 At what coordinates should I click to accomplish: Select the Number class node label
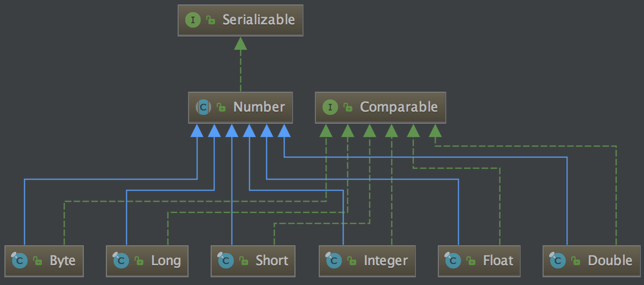[x=259, y=107]
